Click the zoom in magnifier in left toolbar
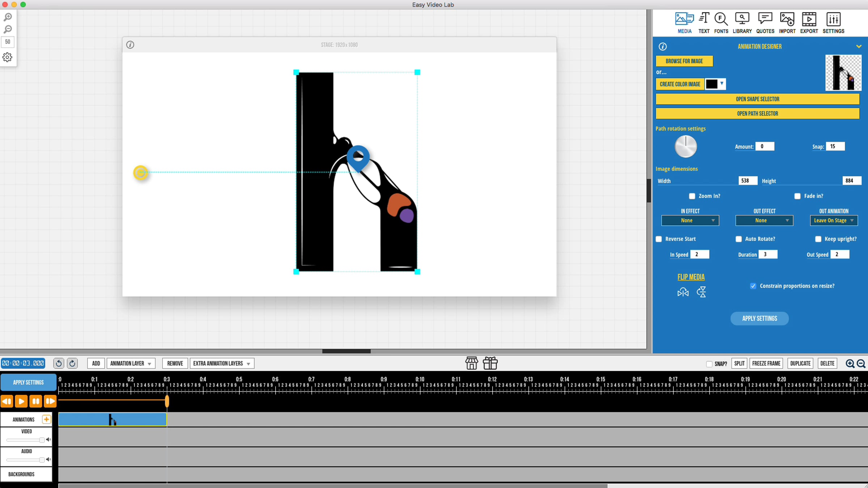 (x=8, y=17)
